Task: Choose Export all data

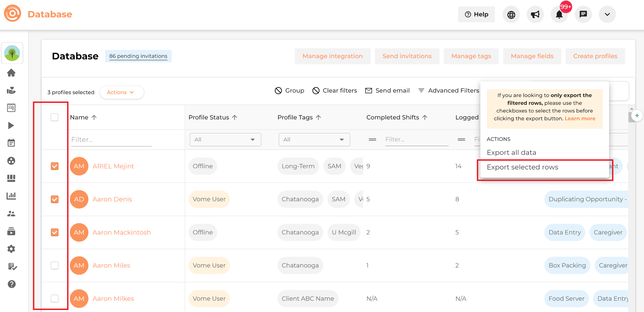Action: coord(511,152)
